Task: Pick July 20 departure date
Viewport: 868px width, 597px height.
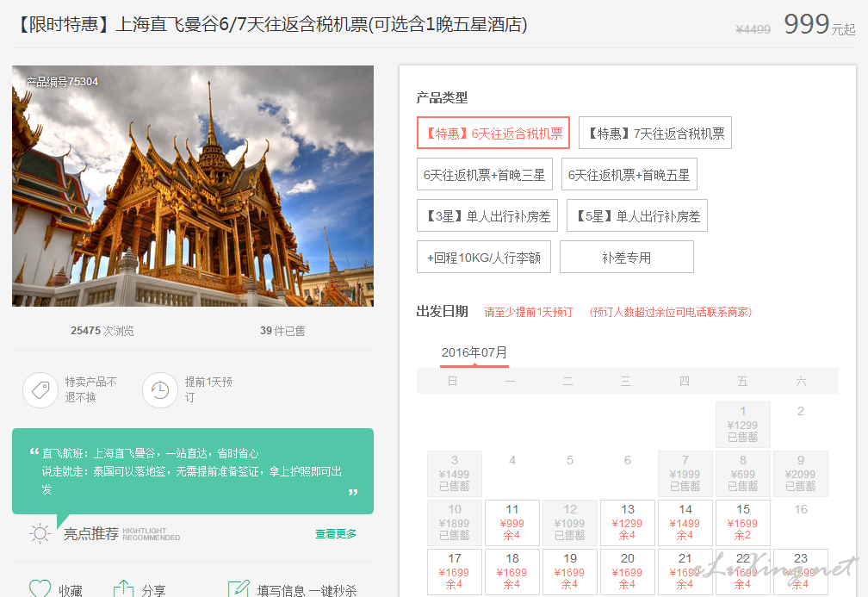Action: point(627,571)
